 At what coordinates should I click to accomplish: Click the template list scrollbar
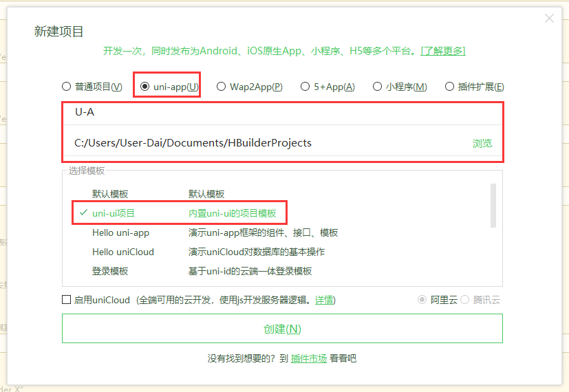(x=493, y=205)
